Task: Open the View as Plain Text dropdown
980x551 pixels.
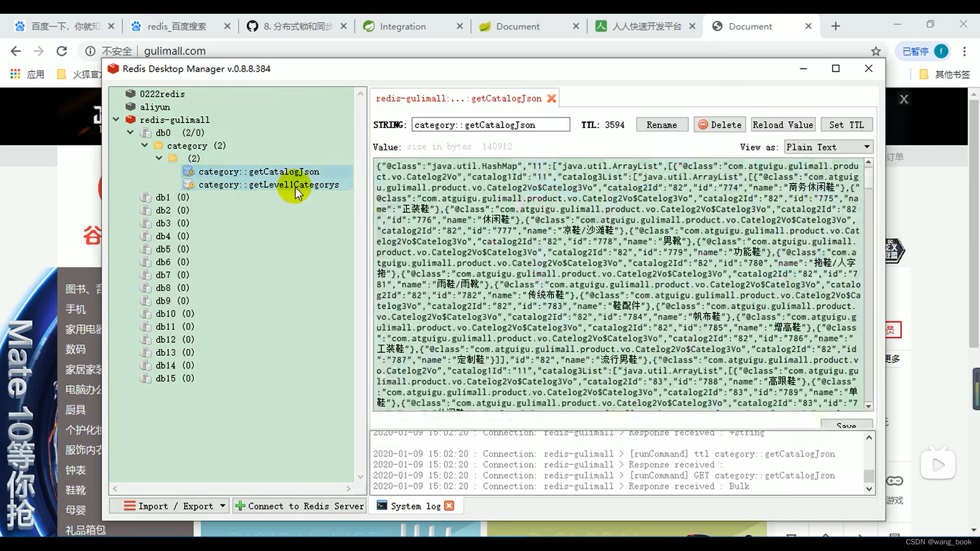Action: 827,147
